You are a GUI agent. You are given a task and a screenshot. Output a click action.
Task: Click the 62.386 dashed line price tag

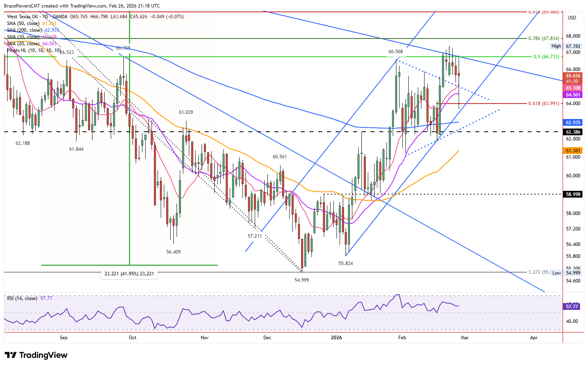[x=573, y=132]
